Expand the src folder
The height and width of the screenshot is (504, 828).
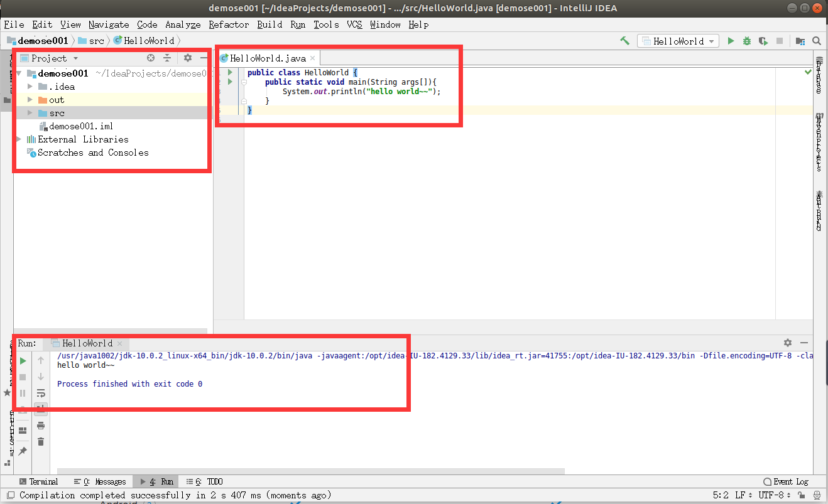click(30, 113)
